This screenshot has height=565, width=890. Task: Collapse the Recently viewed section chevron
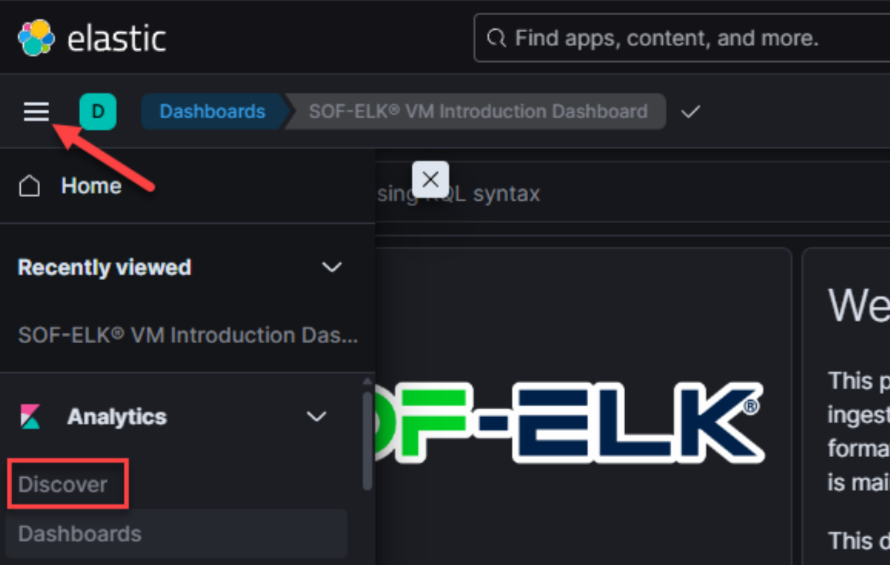coord(331,267)
